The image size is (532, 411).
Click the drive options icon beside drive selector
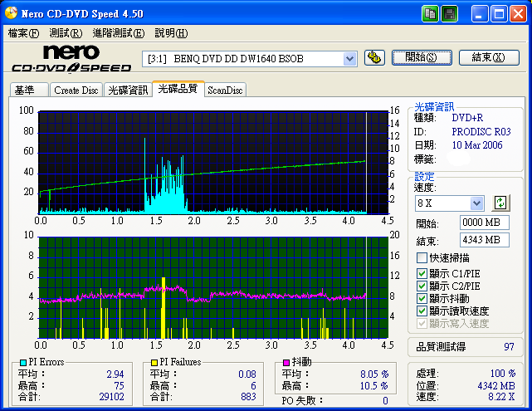coord(374,57)
